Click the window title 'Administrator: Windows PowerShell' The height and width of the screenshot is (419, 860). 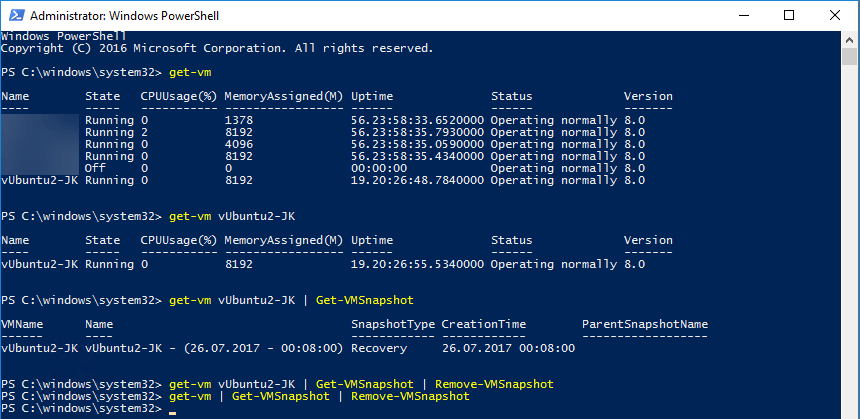pyautogui.click(x=125, y=16)
